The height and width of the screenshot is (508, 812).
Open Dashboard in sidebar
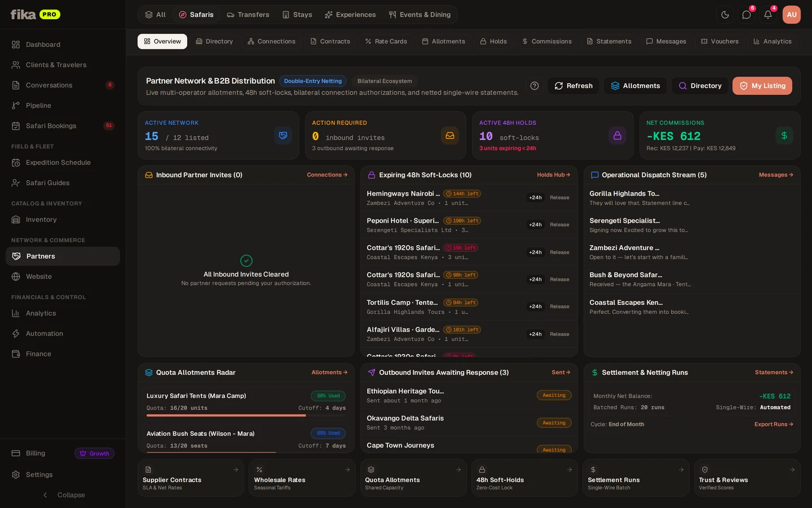pos(63,45)
